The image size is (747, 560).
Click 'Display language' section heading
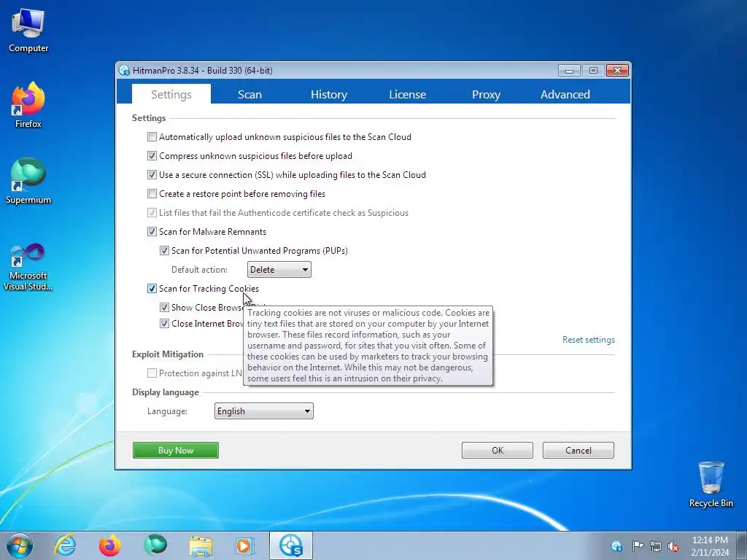166,392
